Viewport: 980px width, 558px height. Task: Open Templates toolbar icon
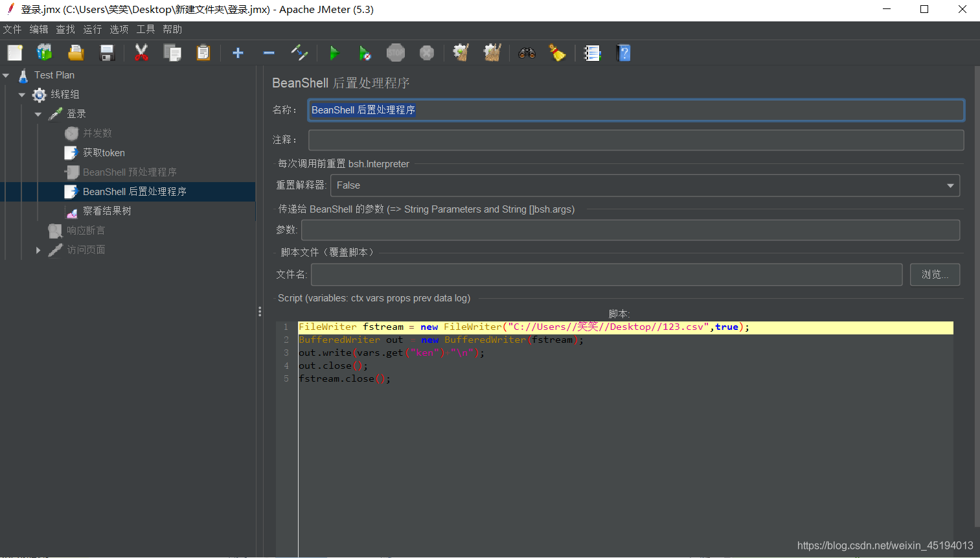pos(45,52)
